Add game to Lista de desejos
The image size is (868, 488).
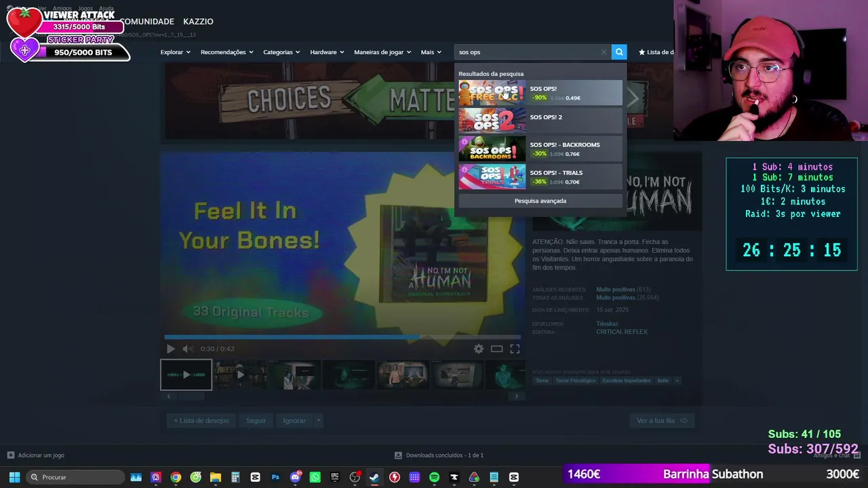(201, 421)
